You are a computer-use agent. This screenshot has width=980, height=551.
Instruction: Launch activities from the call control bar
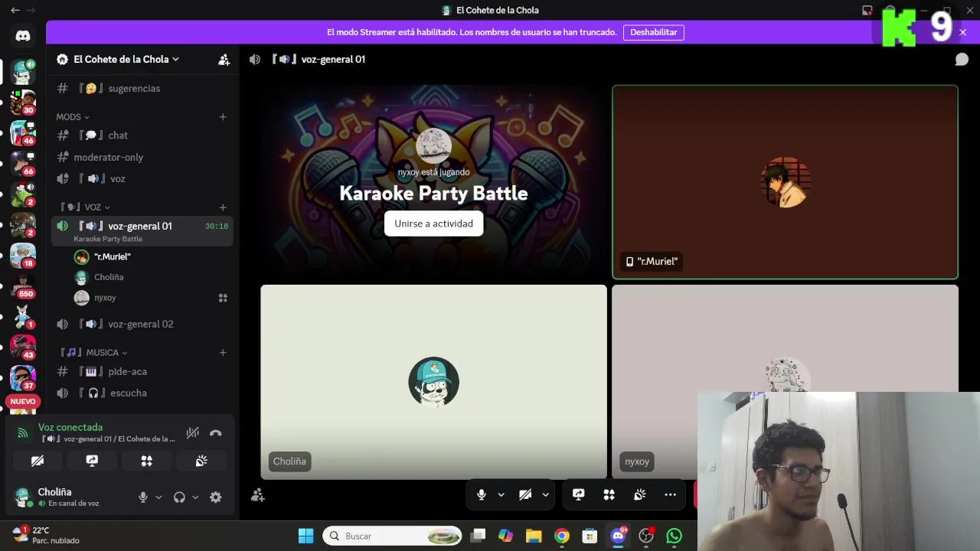(609, 494)
